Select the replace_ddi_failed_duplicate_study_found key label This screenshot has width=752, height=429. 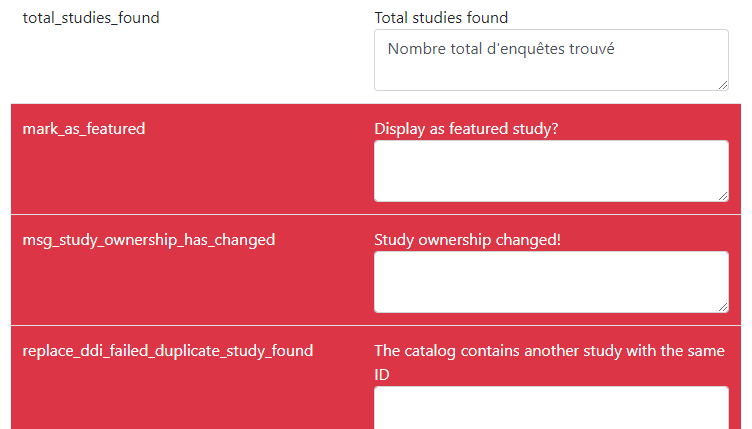[x=168, y=351]
